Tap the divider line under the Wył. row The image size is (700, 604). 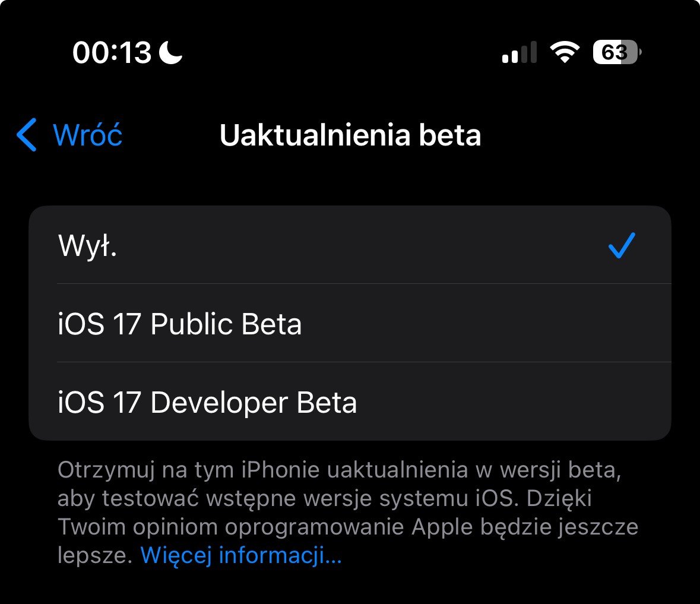tap(365, 283)
